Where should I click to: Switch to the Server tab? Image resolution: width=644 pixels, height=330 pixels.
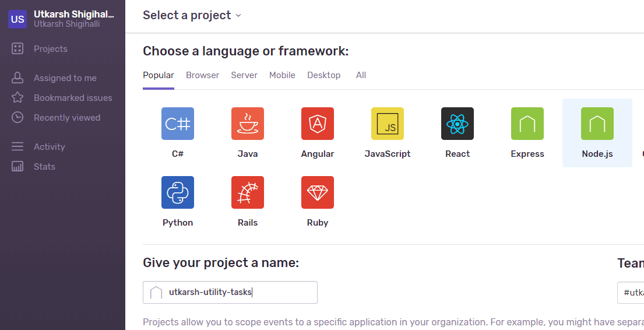pyautogui.click(x=244, y=75)
